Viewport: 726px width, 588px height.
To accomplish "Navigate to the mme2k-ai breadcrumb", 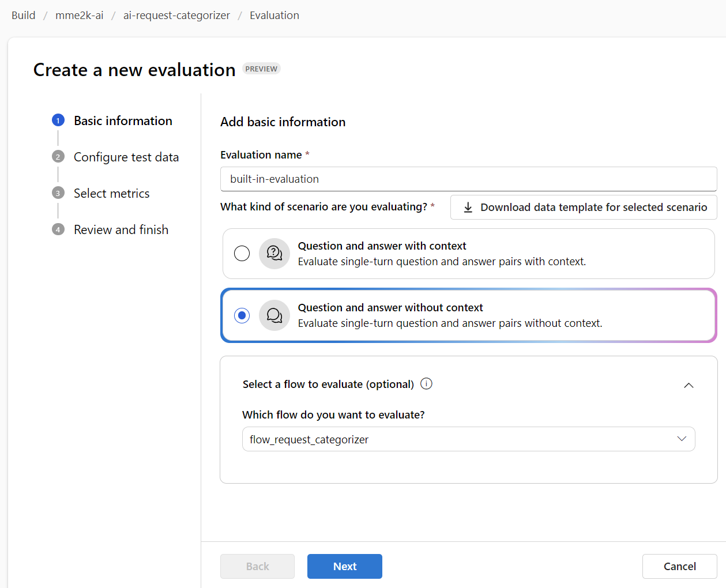I will click(x=80, y=16).
